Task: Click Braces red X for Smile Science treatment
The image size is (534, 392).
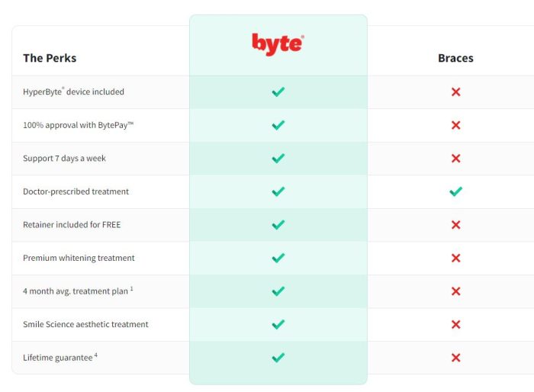Action: coord(455,324)
